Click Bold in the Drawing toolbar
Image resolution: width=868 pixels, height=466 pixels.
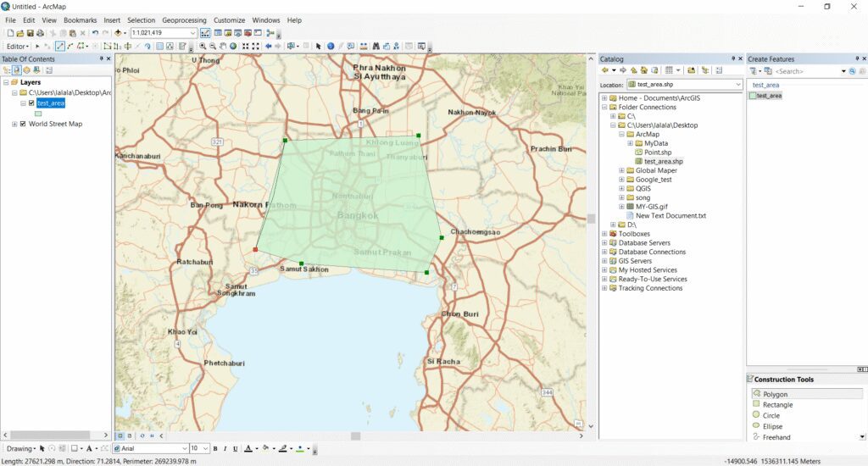click(x=215, y=449)
